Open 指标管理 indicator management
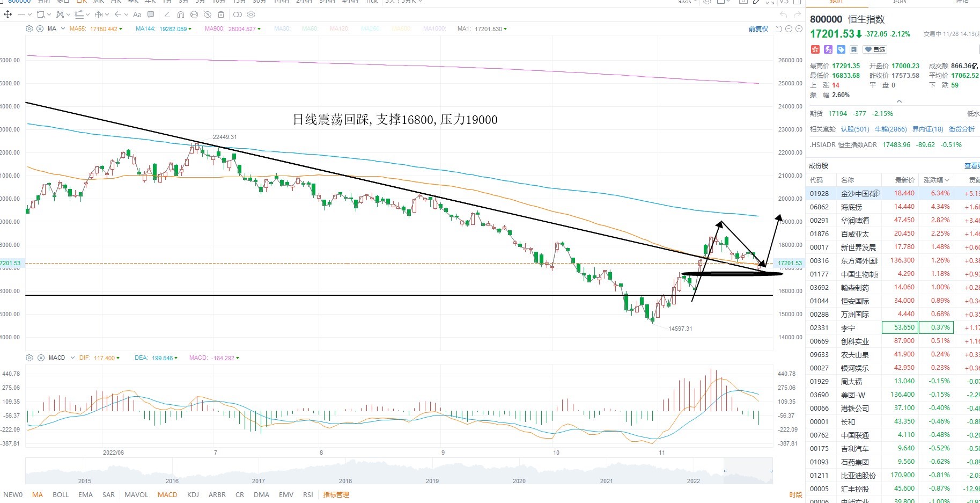 (336, 494)
